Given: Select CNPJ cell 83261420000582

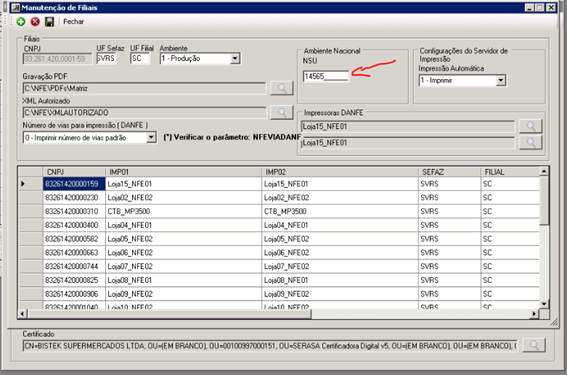Looking at the screenshot, I should (74, 239).
